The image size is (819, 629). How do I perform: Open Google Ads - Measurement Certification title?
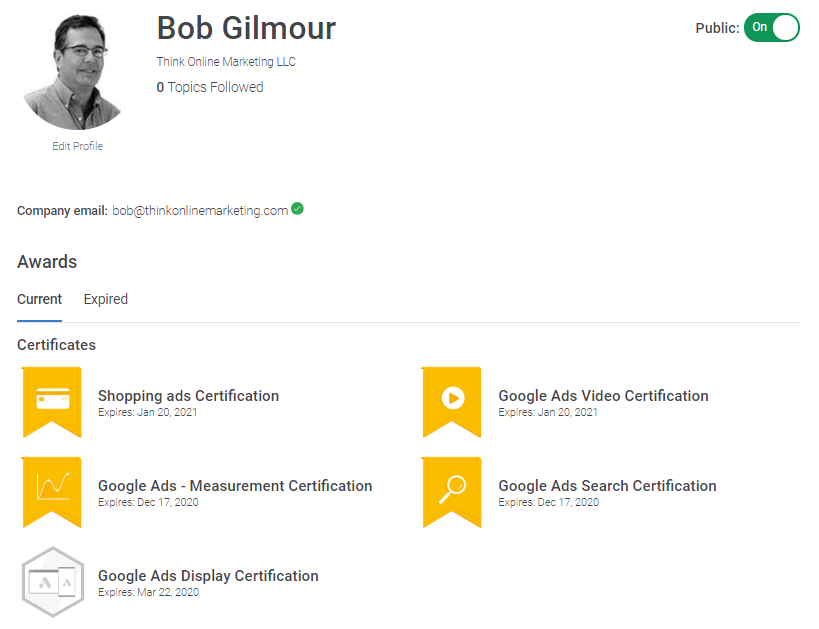click(235, 486)
